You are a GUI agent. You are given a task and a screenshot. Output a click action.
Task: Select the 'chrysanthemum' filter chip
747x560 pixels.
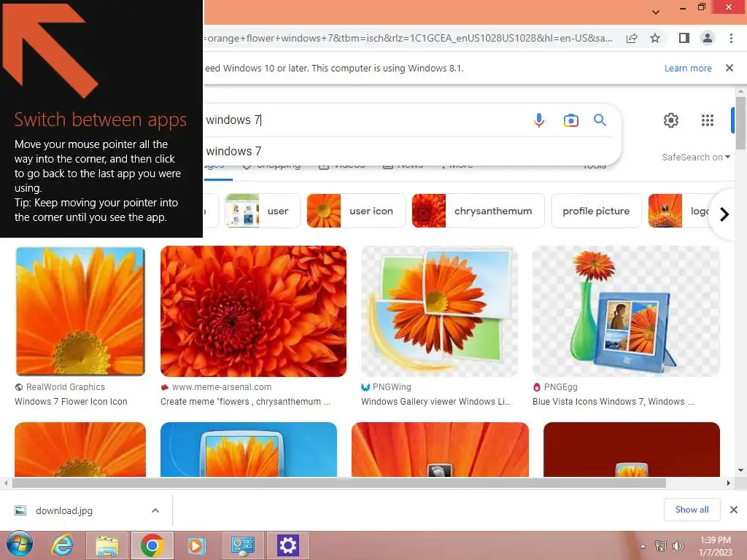(x=478, y=211)
